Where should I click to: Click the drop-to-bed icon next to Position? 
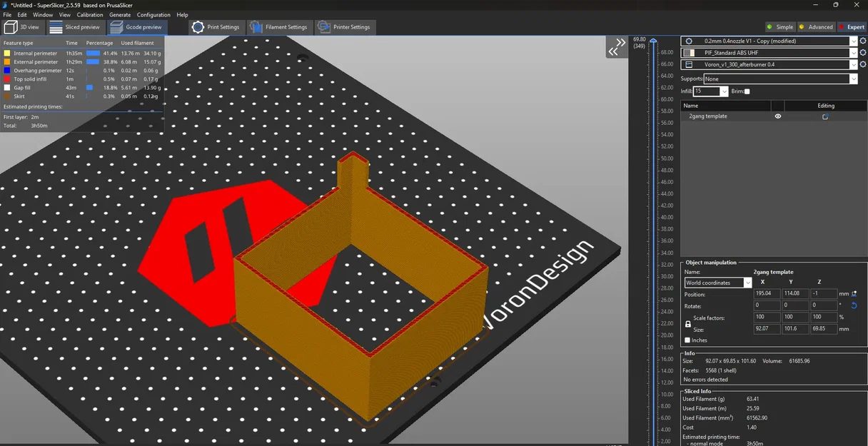pyautogui.click(x=854, y=293)
